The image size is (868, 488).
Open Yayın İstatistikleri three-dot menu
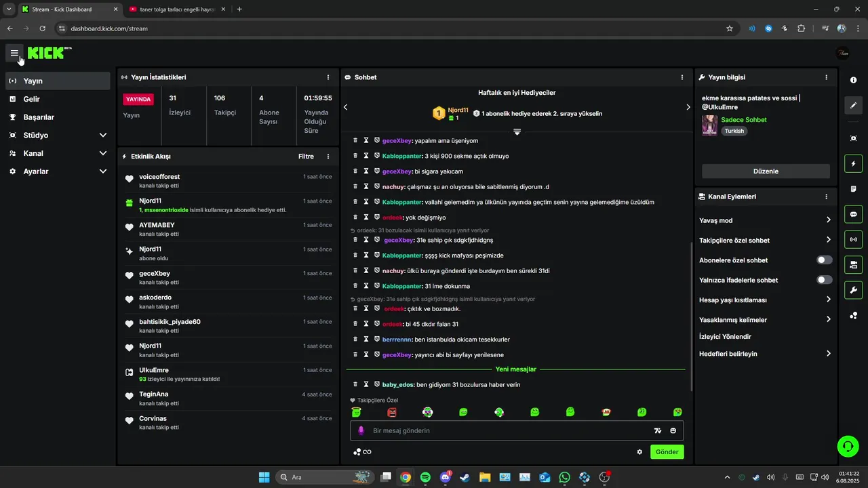click(x=328, y=77)
